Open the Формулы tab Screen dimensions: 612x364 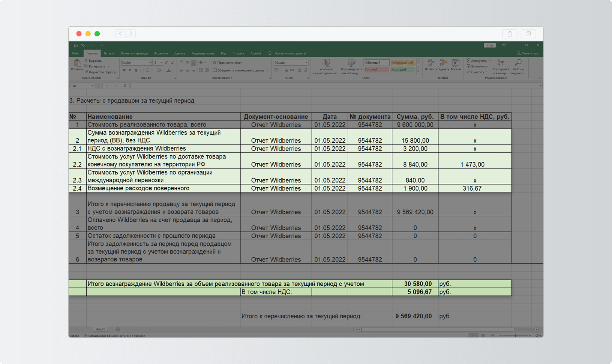point(161,54)
